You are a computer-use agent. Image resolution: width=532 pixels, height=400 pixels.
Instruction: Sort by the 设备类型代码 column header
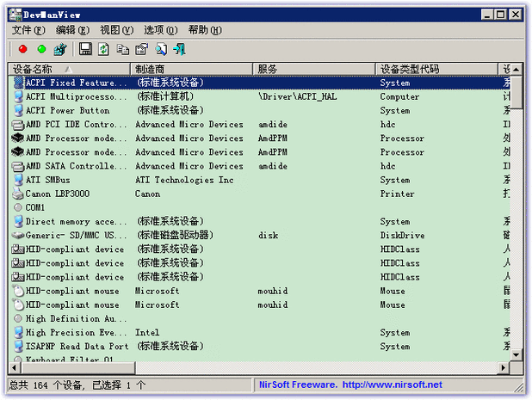pyautogui.click(x=436, y=69)
